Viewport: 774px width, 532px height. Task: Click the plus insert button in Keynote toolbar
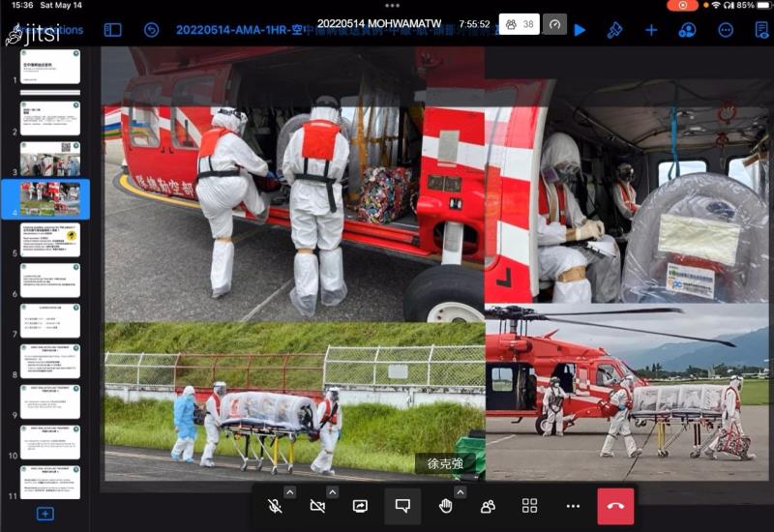click(651, 30)
